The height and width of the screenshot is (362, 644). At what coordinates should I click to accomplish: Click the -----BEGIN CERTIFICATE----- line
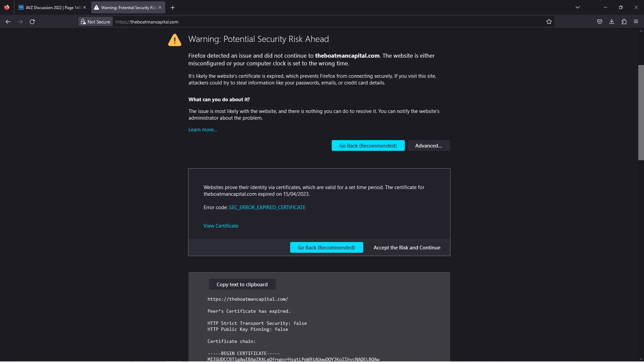(x=244, y=353)
